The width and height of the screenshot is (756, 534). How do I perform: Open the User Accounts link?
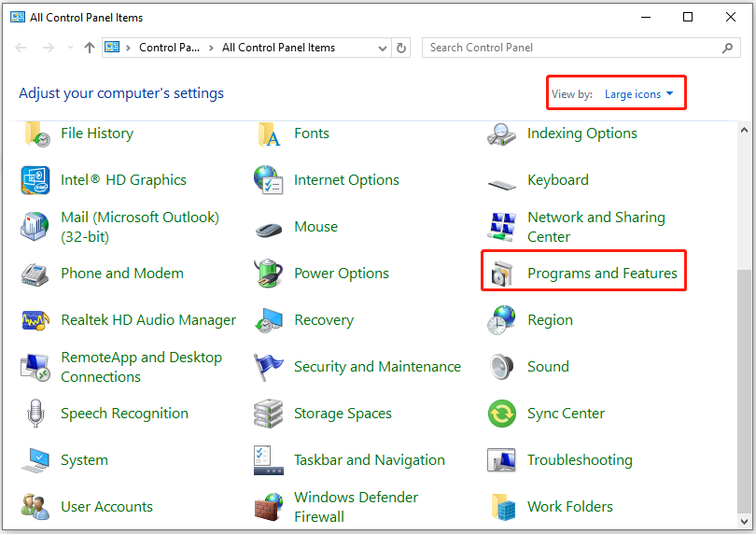[x=106, y=507]
